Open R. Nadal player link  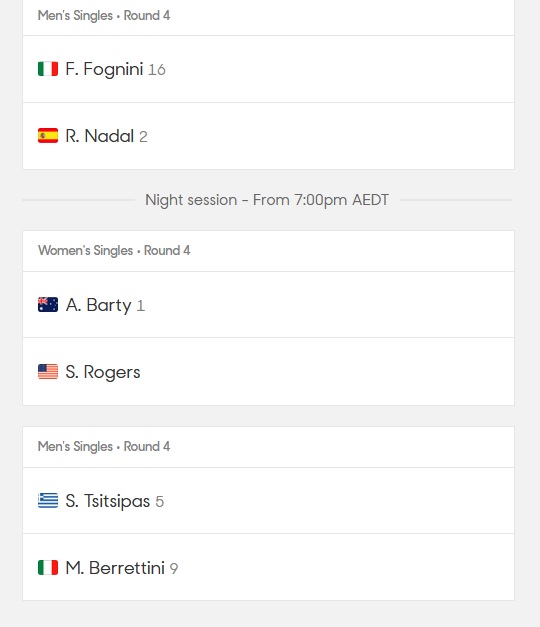[x=100, y=136]
